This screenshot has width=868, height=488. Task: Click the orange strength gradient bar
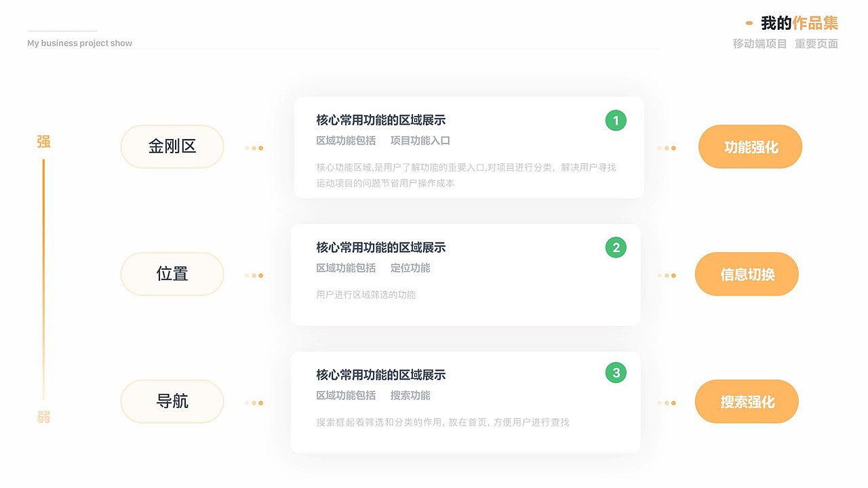click(x=43, y=279)
